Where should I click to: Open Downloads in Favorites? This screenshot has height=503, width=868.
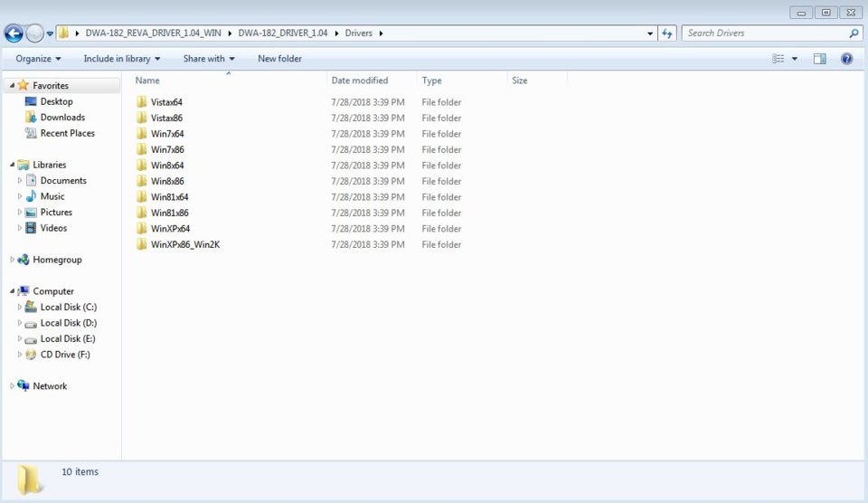[x=62, y=118]
